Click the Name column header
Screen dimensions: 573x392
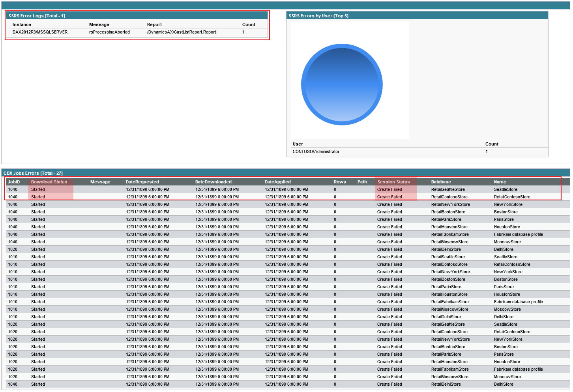point(500,182)
